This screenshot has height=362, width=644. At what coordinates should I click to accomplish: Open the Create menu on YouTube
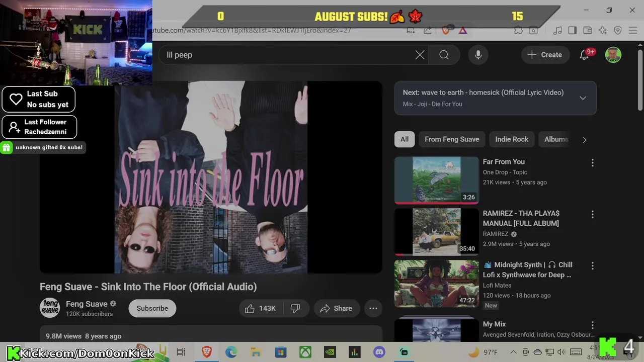pos(544,55)
